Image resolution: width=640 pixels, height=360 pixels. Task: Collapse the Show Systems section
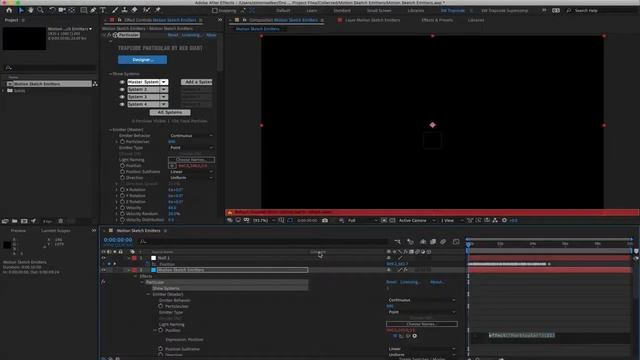pyautogui.click(x=110, y=74)
